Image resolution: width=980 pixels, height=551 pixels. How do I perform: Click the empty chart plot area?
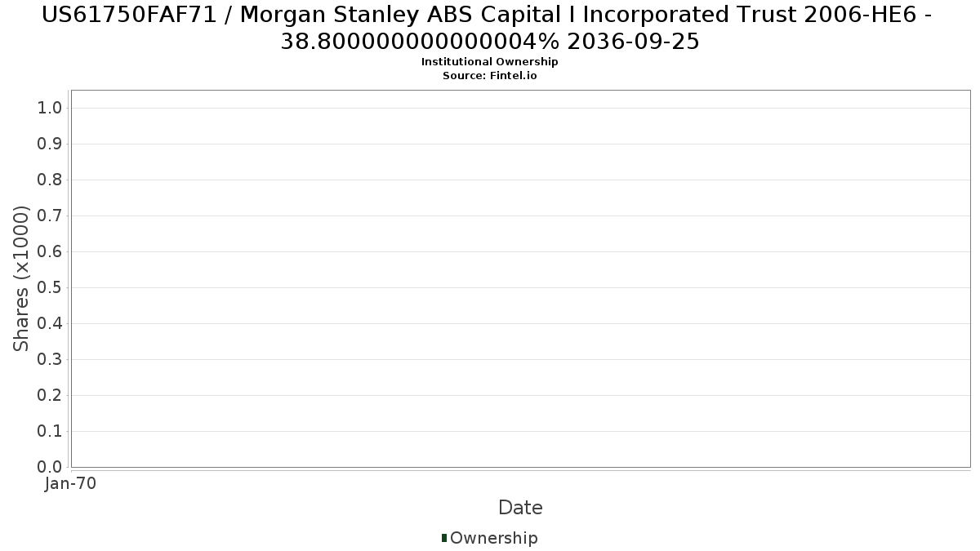[520, 278]
